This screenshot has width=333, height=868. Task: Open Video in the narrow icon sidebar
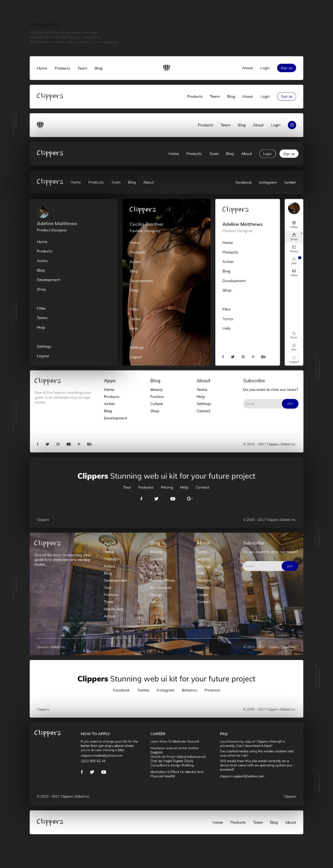[x=294, y=223]
